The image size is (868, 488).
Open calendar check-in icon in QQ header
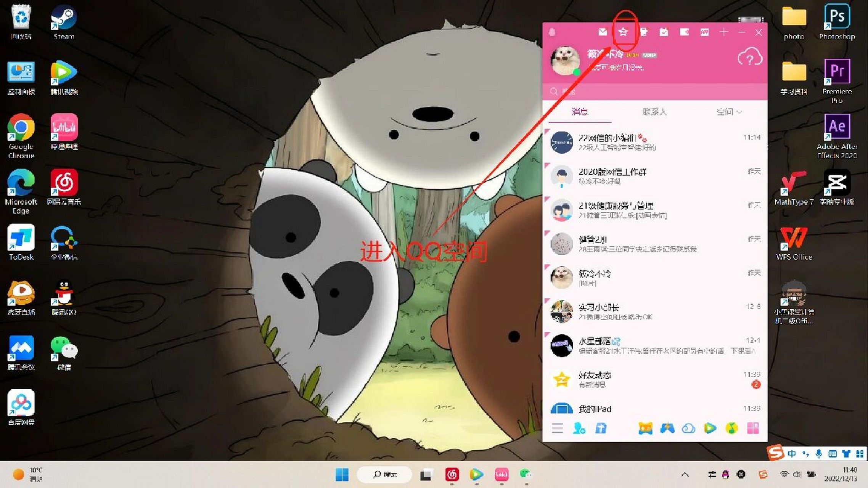click(x=664, y=32)
